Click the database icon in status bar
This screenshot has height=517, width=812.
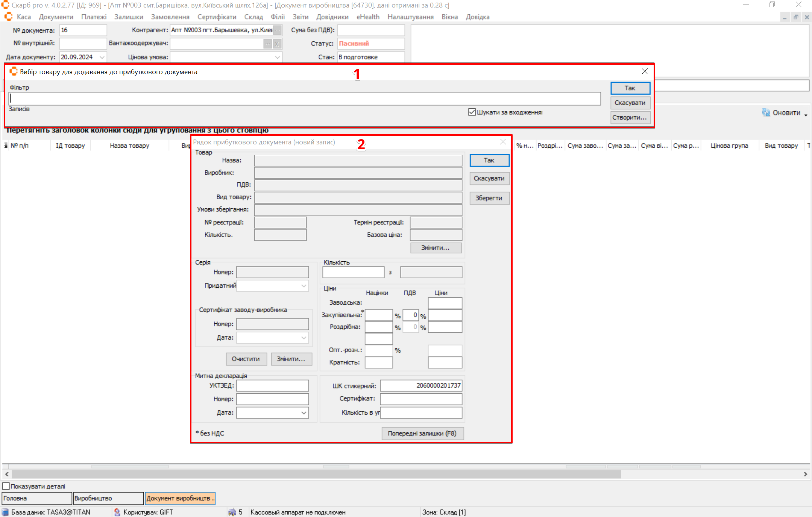[x=5, y=512]
